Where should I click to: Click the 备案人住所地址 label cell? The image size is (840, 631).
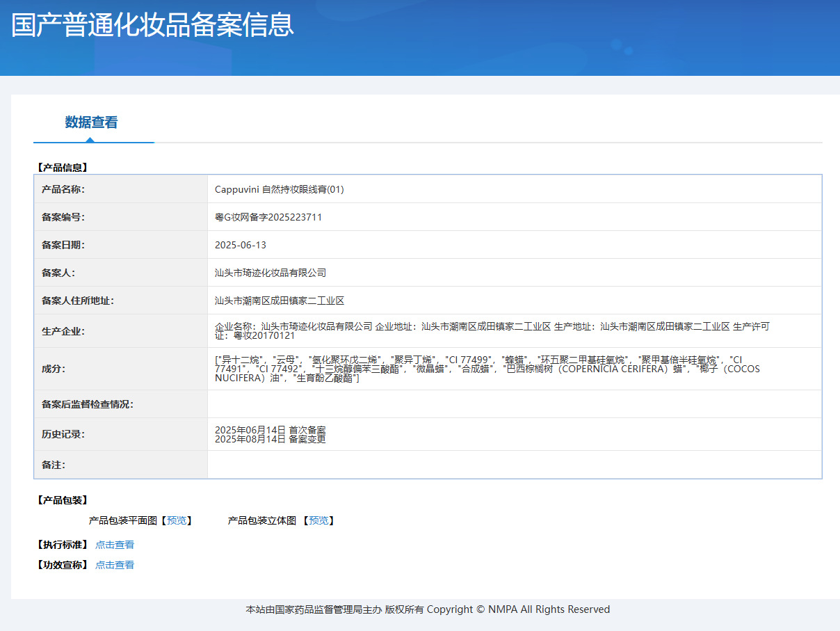[121, 301]
